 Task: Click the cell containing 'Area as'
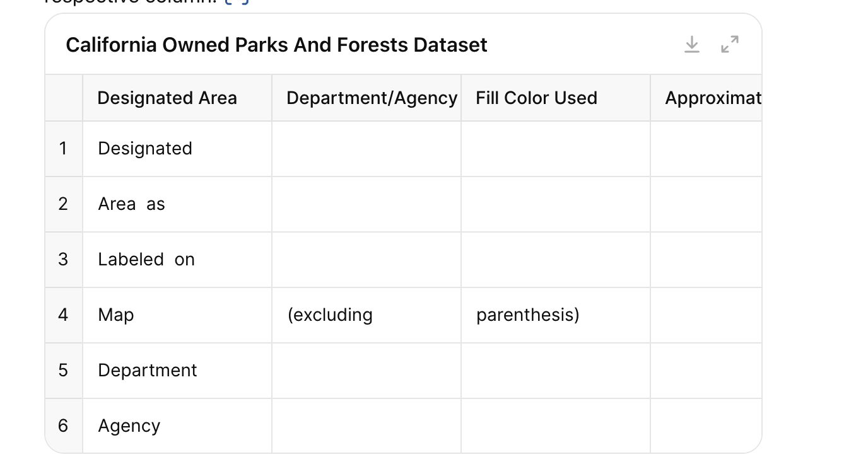tap(177, 204)
